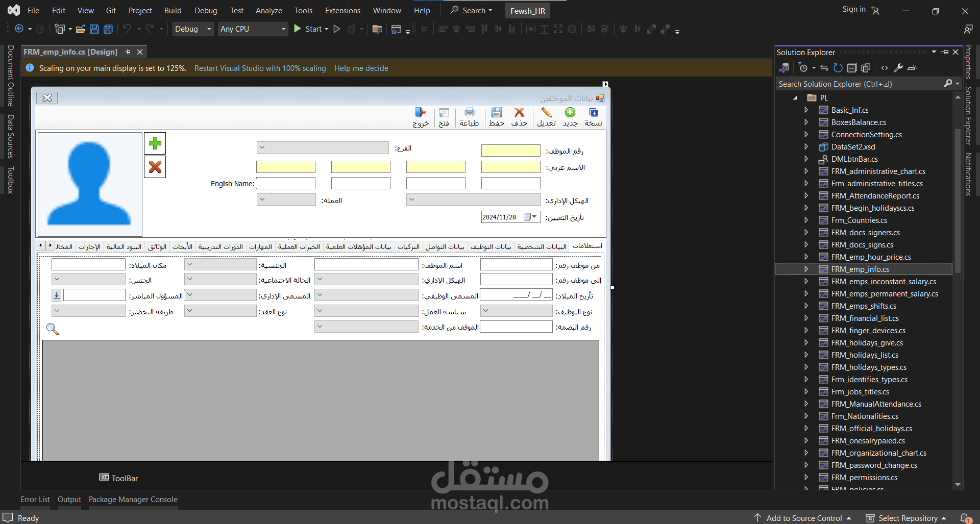
Task: Click the طباعة print icon on form toolbar
Action: [x=469, y=117]
